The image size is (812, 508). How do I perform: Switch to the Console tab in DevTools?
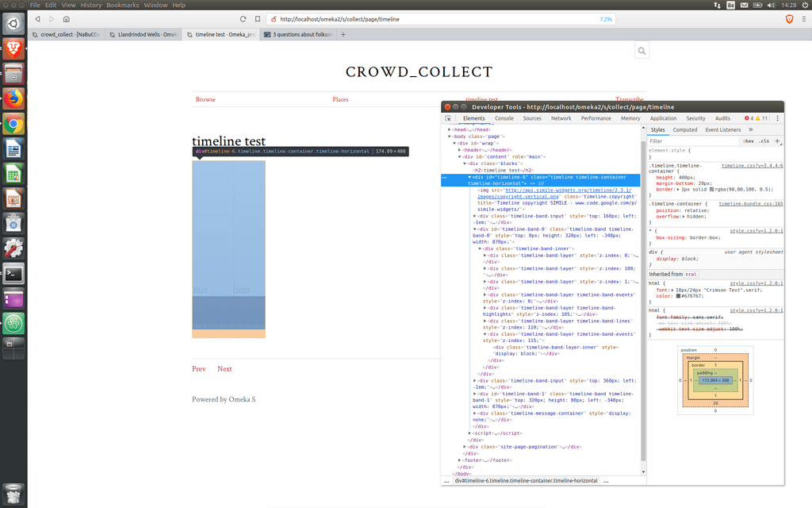point(504,117)
